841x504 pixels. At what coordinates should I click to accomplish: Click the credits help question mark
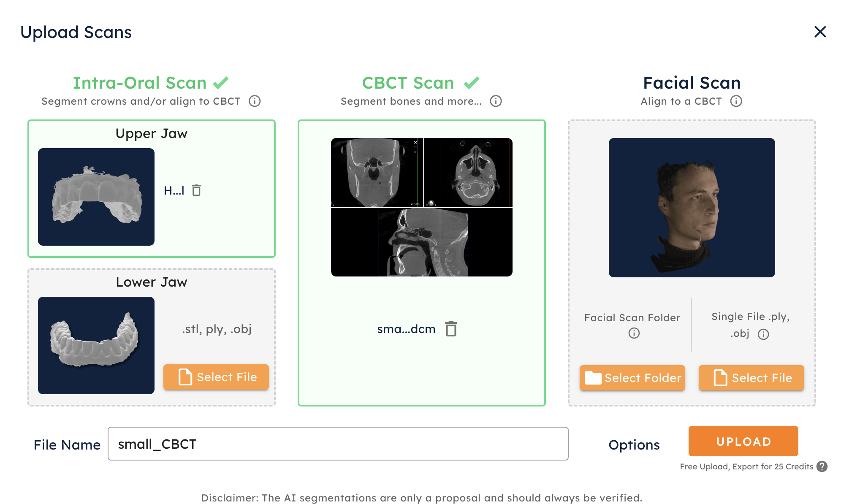(x=822, y=466)
